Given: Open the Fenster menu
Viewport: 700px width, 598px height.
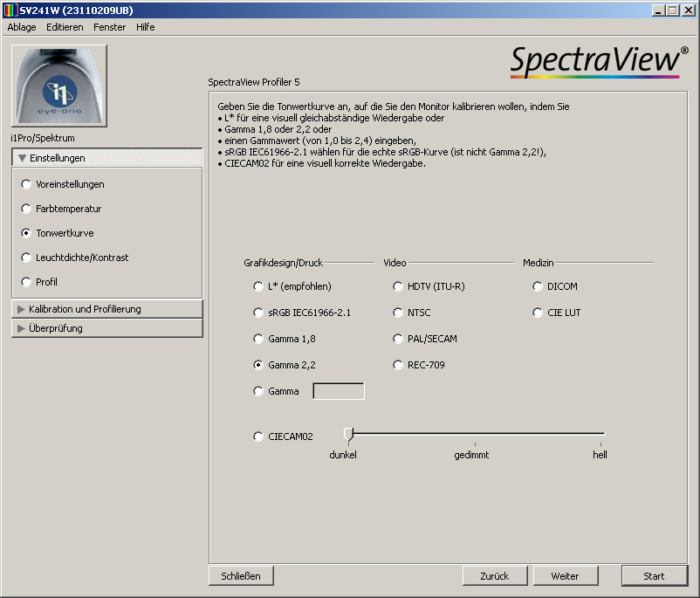Looking at the screenshot, I should point(109,27).
